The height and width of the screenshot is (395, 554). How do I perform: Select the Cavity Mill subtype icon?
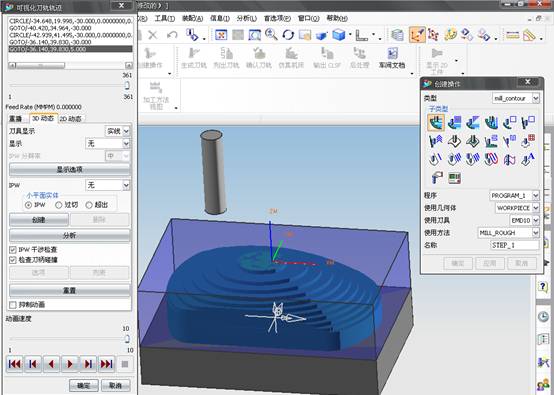(x=436, y=122)
